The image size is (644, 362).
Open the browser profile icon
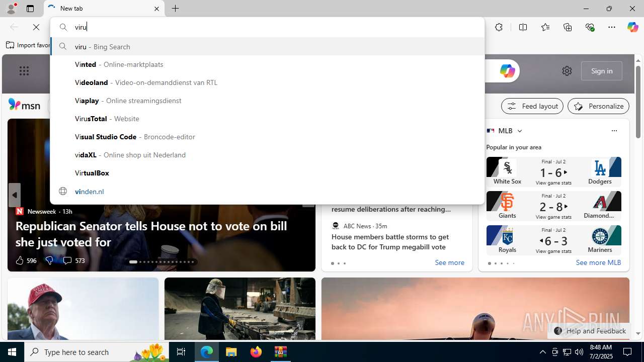[11, 9]
